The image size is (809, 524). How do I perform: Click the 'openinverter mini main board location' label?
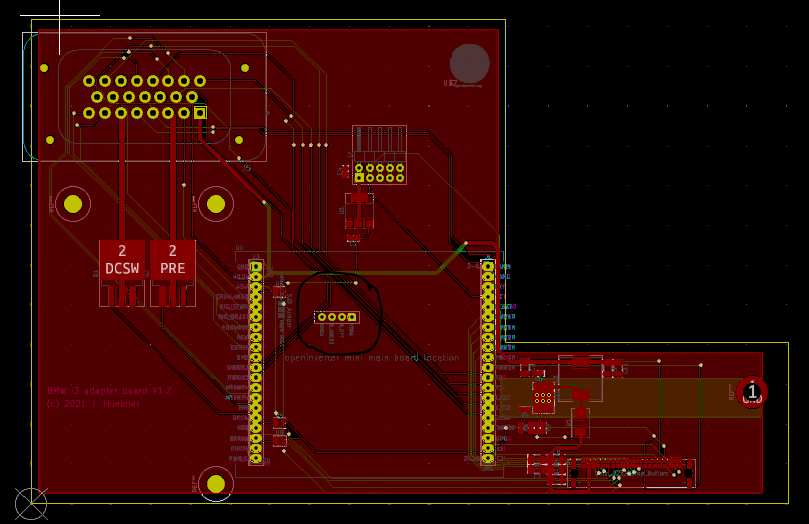(372, 357)
